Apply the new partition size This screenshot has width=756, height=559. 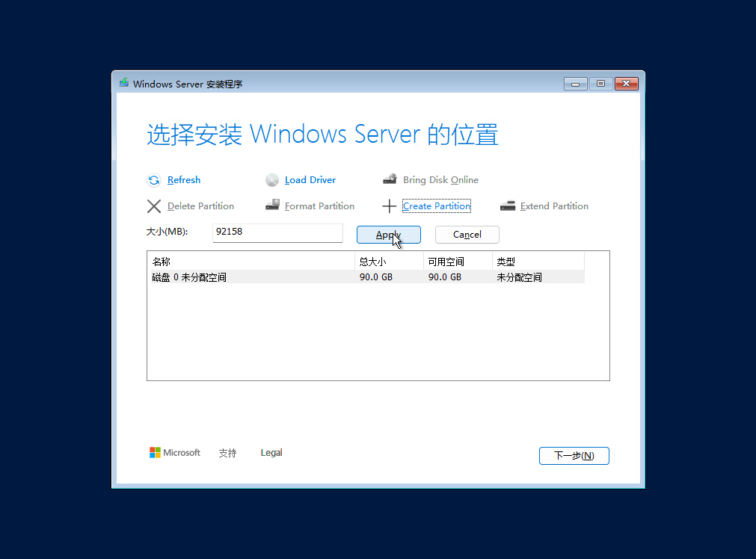point(389,235)
